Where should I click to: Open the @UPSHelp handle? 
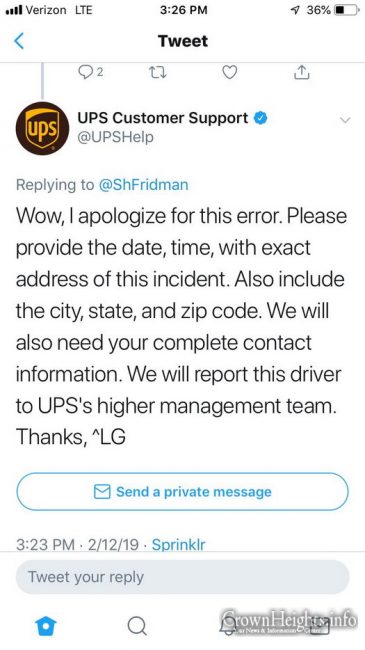click(x=115, y=137)
